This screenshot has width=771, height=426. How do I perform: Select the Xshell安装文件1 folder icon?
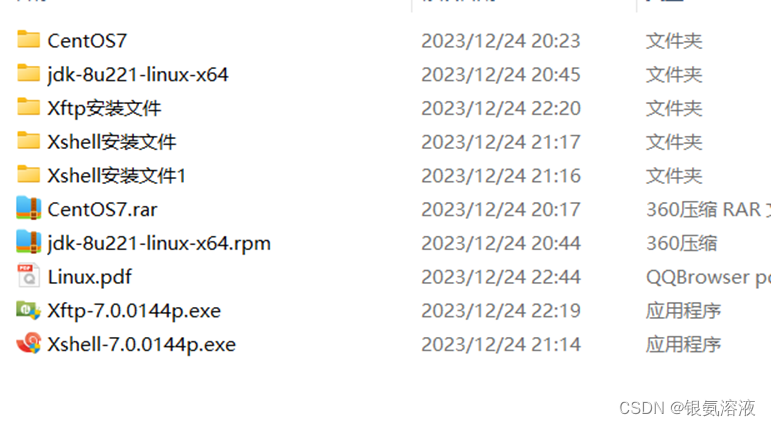(x=29, y=174)
